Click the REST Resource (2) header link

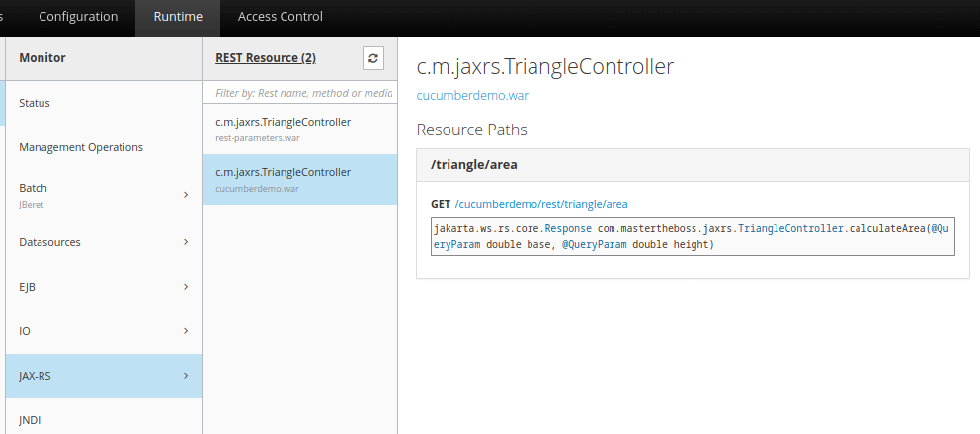tap(266, 58)
